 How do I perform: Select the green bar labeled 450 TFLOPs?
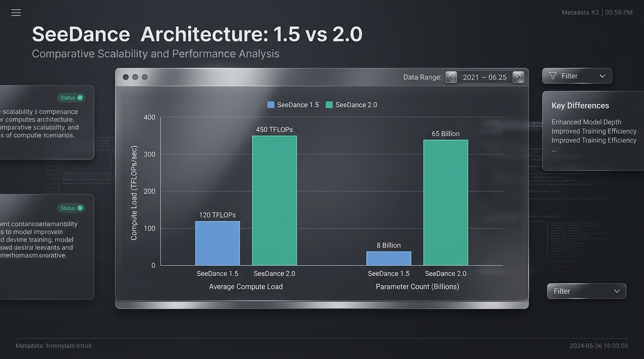(x=275, y=201)
